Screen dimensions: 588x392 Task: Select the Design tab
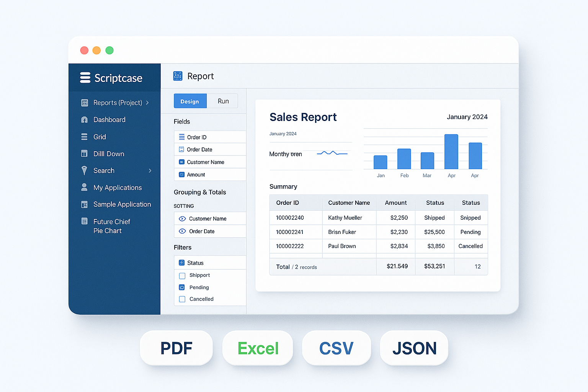tap(190, 101)
